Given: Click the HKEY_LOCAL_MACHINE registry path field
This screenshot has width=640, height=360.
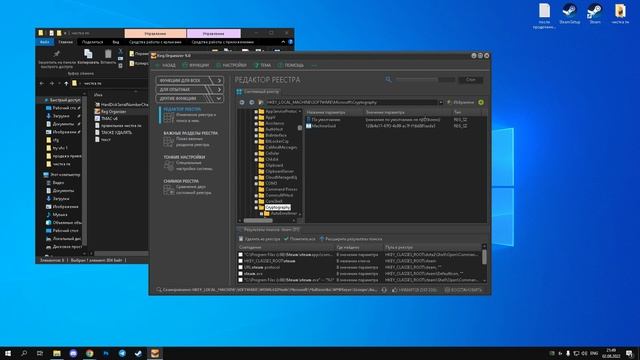Looking at the screenshot, I should click(x=351, y=102).
